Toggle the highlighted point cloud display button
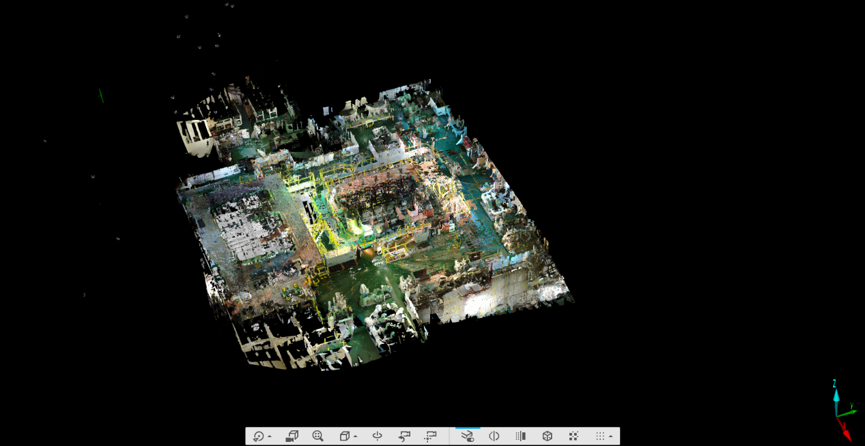865x446 pixels. tap(467, 436)
